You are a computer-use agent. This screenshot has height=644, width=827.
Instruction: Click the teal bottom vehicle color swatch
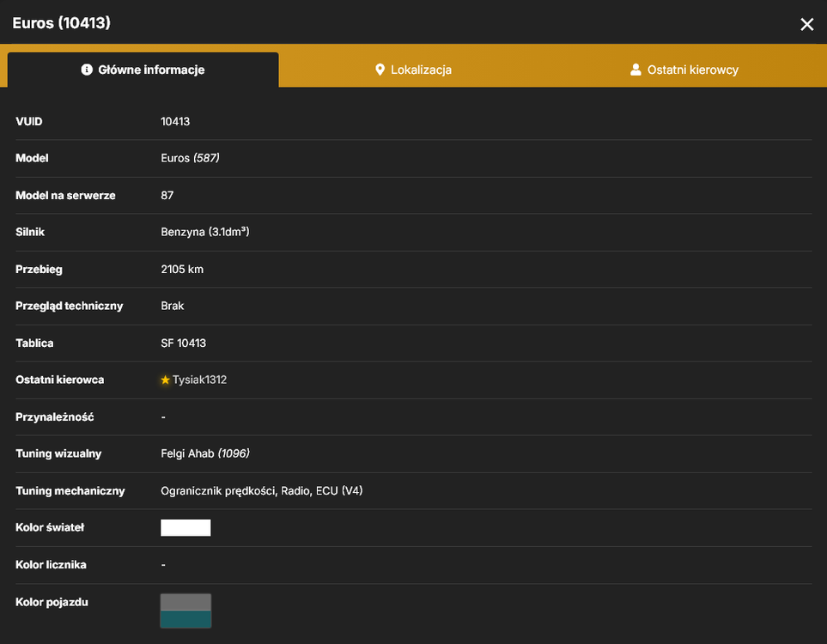click(x=185, y=619)
